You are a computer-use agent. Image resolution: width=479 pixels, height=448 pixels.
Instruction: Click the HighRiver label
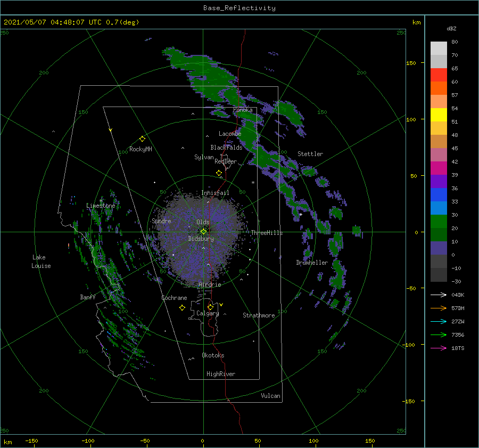tap(220, 374)
